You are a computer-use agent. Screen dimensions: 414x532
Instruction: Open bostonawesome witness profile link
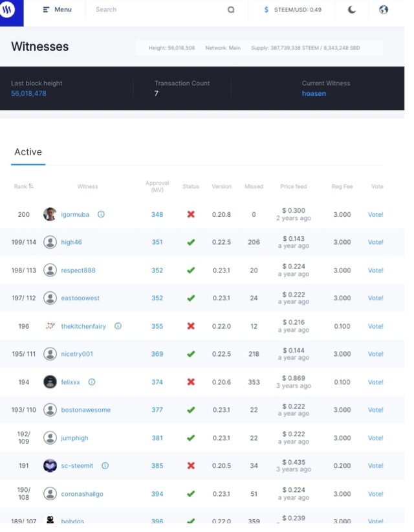pyautogui.click(x=86, y=410)
